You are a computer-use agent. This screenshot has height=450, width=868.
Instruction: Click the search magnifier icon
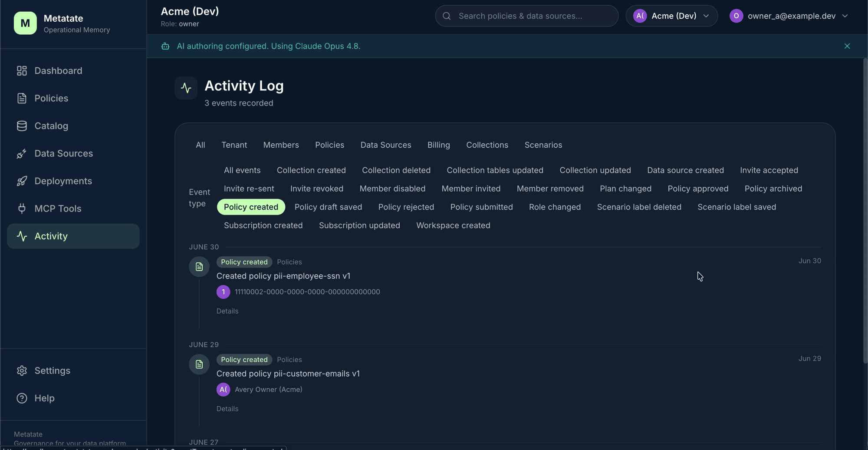click(447, 16)
